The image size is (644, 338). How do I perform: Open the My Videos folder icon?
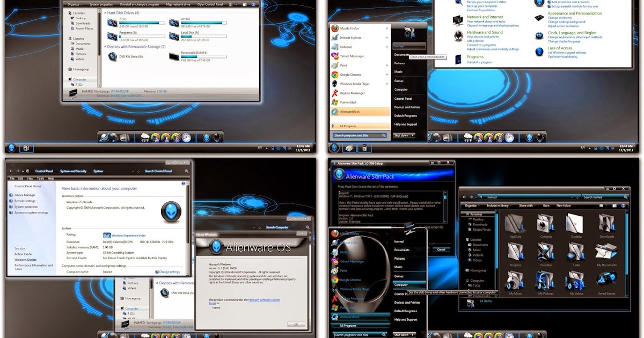pyautogui.click(x=576, y=281)
